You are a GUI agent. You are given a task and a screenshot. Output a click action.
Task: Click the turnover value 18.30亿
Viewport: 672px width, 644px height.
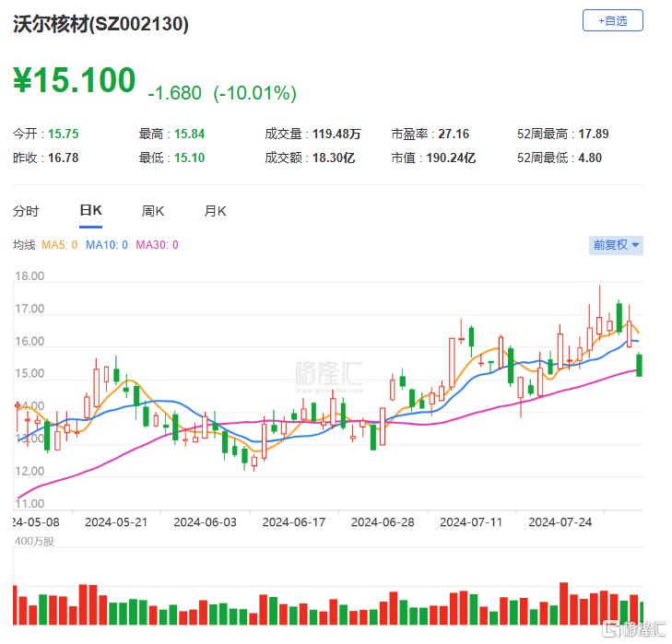[x=334, y=158]
